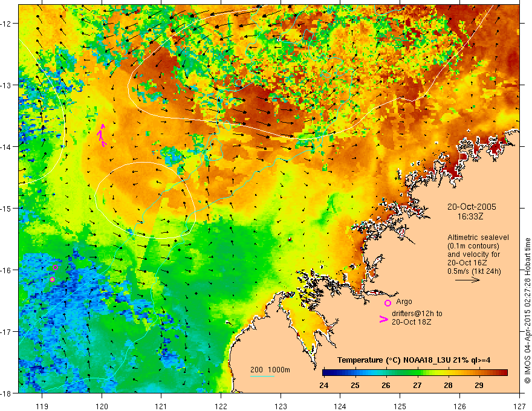Click the color bar label '27'
532x411 pixels.
click(x=417, y=386)
